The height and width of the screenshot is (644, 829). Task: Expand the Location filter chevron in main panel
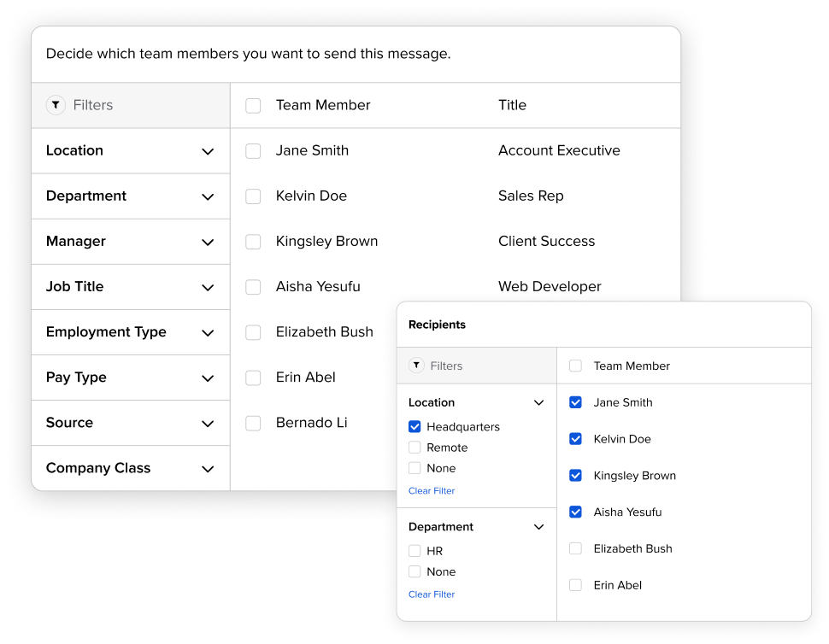pos(208,152)
